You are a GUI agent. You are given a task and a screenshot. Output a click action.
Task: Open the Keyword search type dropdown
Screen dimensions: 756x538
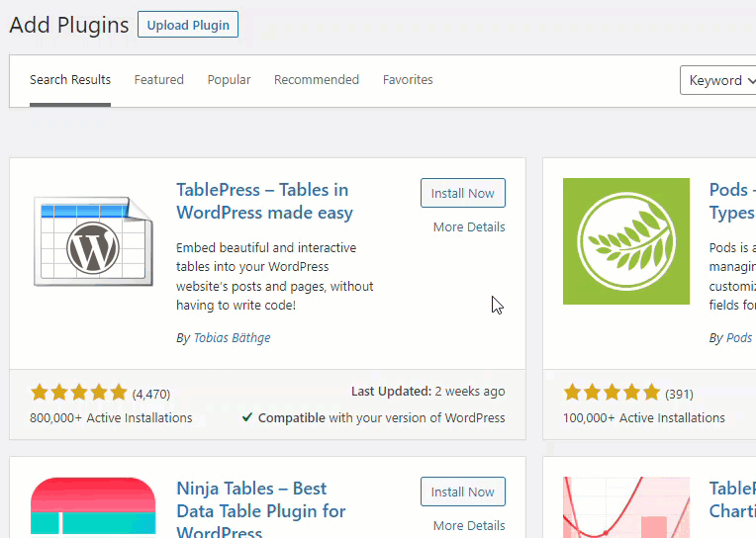coord(719,80)
